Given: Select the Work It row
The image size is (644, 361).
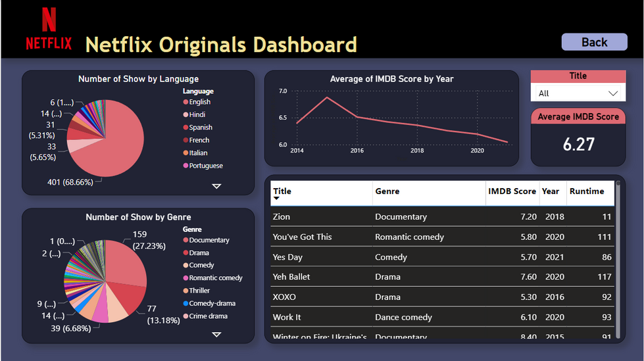Looking at the screenshot, I should coord(442,317).
